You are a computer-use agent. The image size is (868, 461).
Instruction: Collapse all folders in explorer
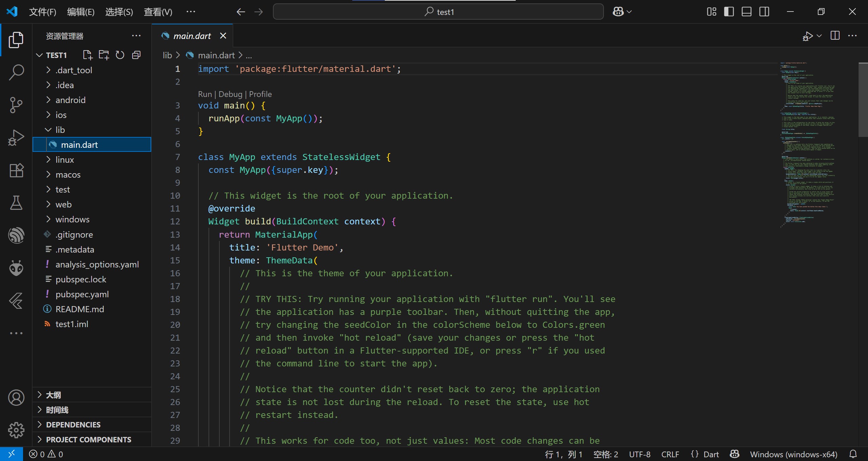pos(136,55)
